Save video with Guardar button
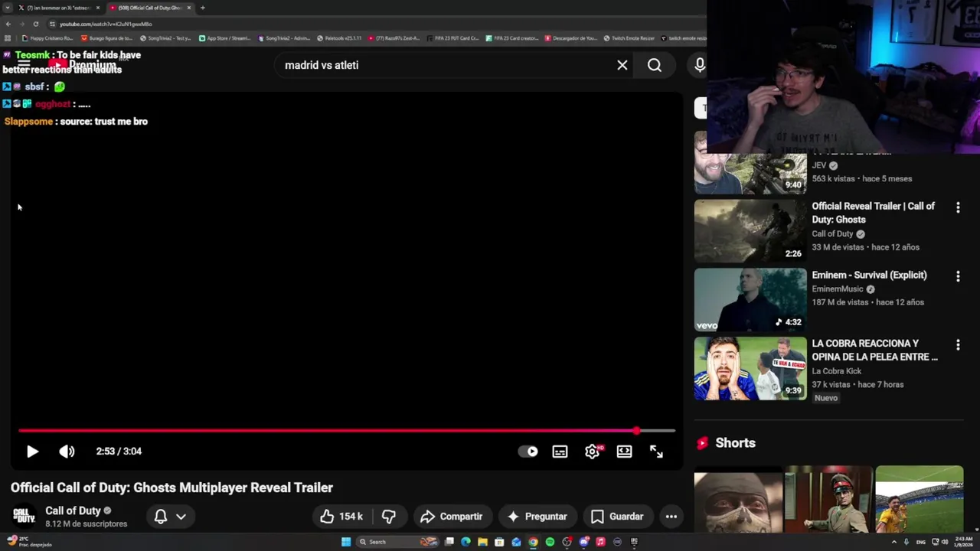The height and width of the screenshot is (551, 980). point(617,517)
